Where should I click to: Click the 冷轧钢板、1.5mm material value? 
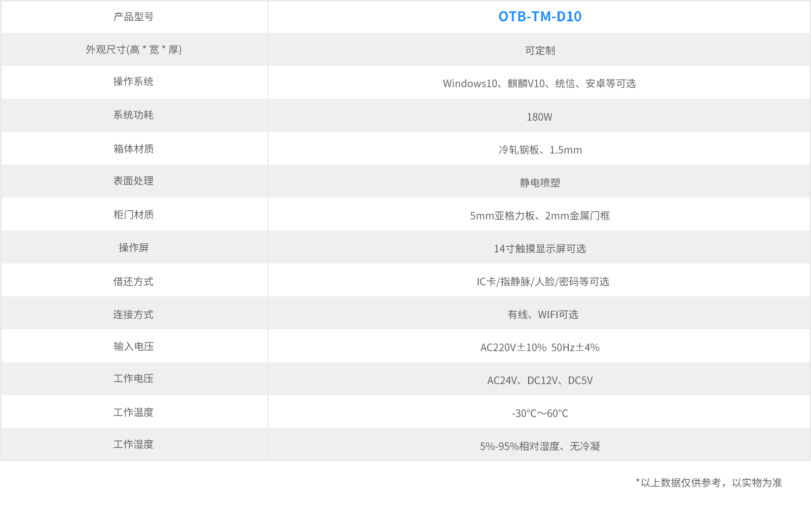pos(540,150)
